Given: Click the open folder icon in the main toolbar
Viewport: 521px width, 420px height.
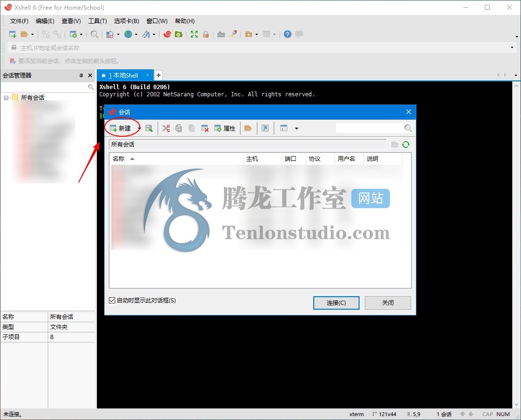Looking at the screenshot, I should click(24, 34).
